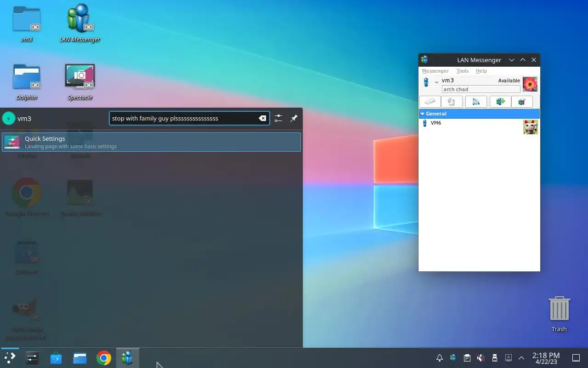Click the launcher search field
588x368 pixels.
click(x=189, y=118)
